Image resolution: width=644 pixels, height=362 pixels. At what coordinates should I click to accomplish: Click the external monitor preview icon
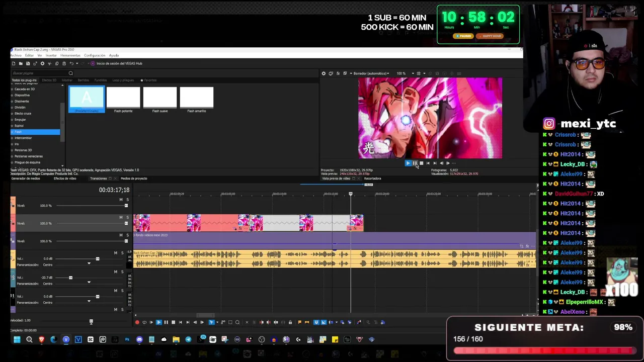click(331, 73)
